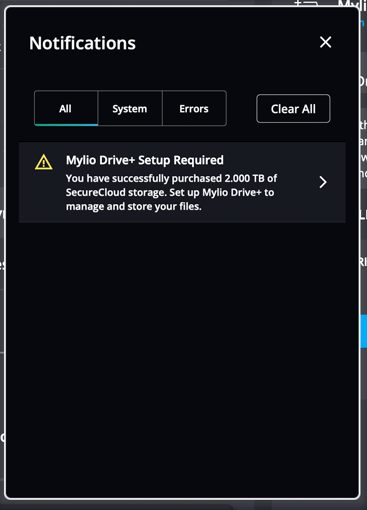
Task: Click the yellow warning triangle icon
Action: pos(44,162)
